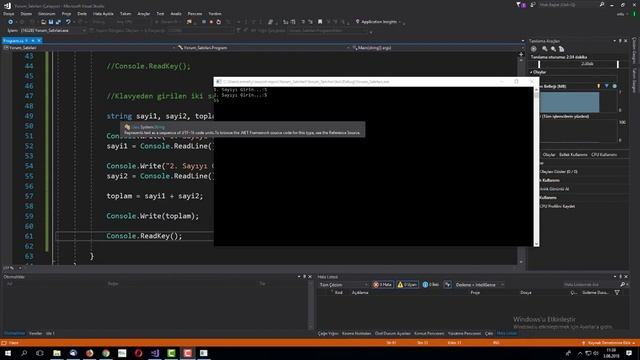Open the taskbar search icon
Viewport: 640px width, 360px height.
(24, 353)
